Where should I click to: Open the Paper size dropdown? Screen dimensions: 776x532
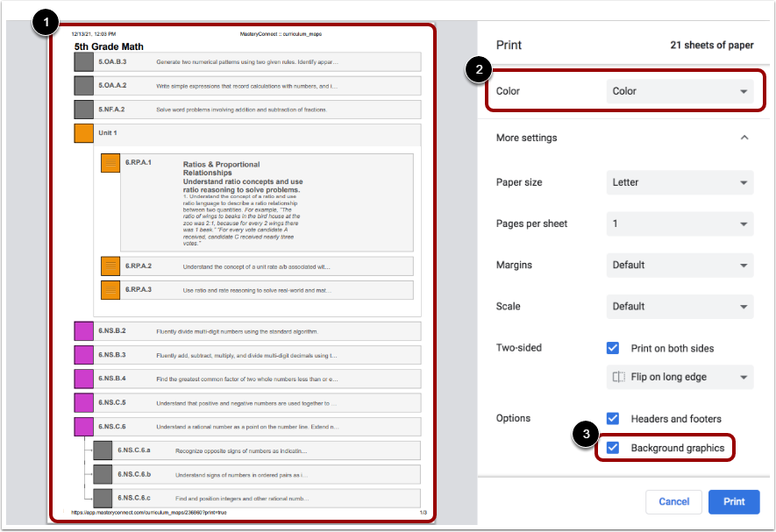pos(680,182)
